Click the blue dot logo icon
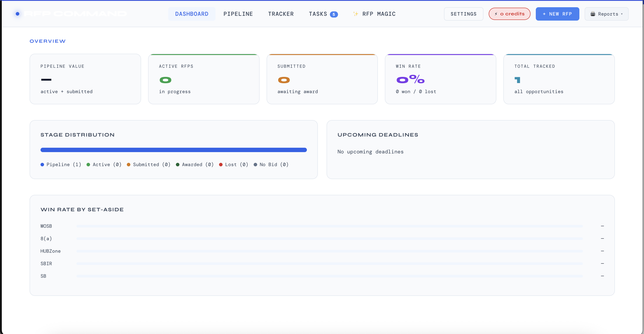The height and width of the screenshot is (334, 644). click(x=18, y=14)
